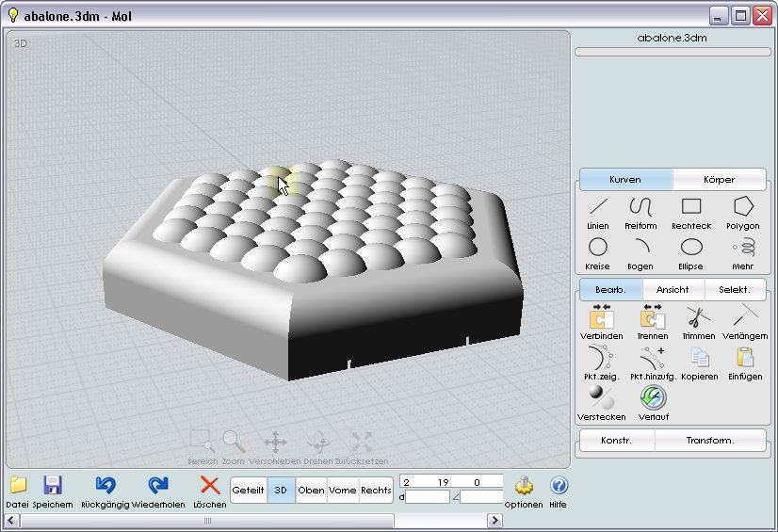Viewport: 778px width, 532px height.
Task: Click the coordinates input field
Action: pos(451,482)
